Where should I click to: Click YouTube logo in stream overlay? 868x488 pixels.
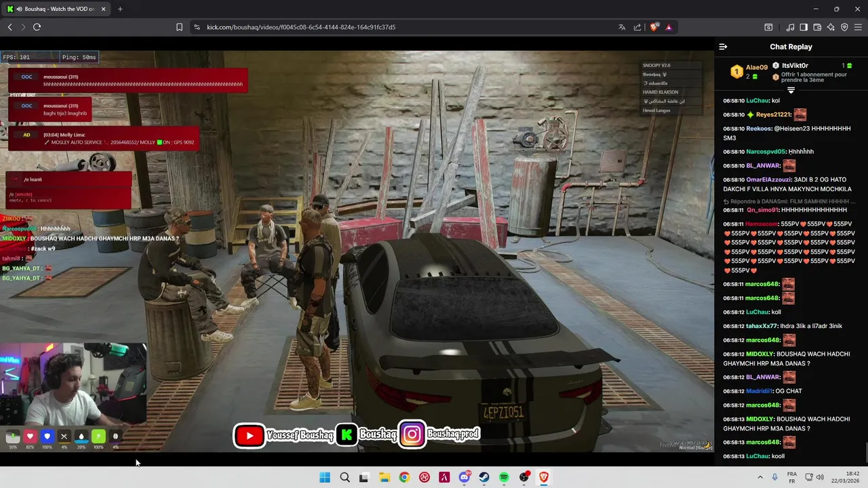click(250, 435)
